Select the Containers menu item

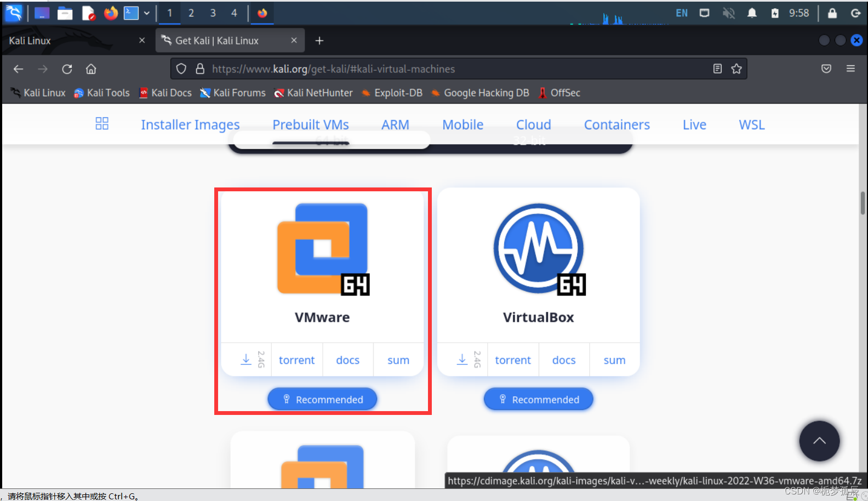click(616, 125)
